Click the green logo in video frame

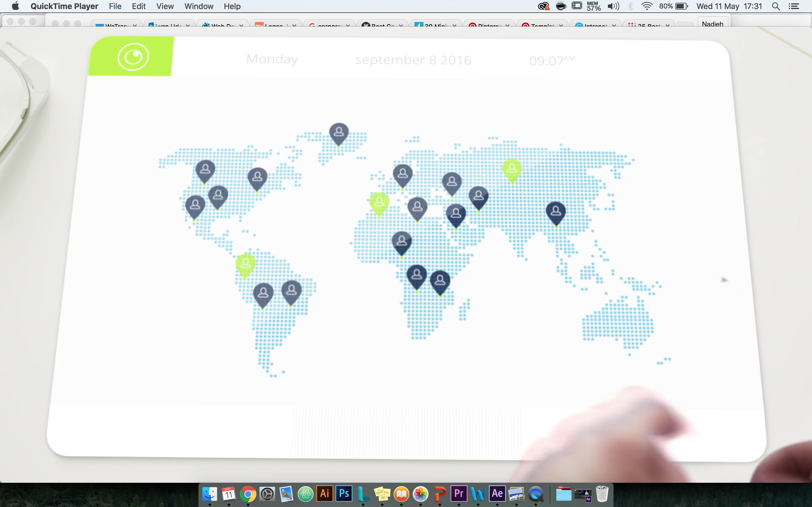[133, 57]
